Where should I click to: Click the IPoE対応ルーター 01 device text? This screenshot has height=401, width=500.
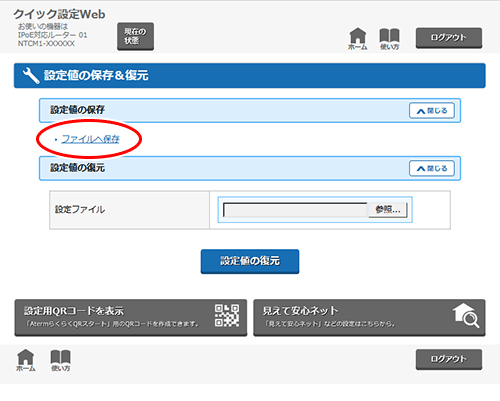[x=52, y=35]
